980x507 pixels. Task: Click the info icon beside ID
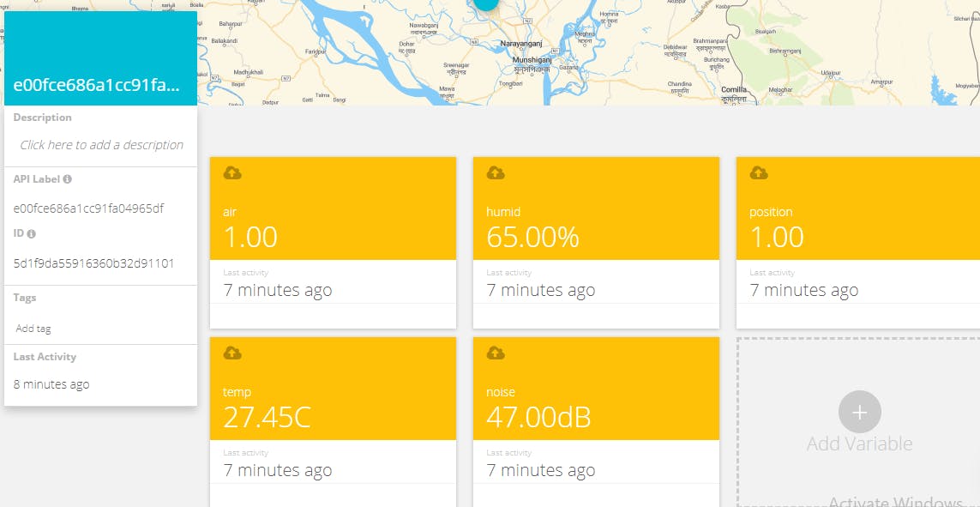pos(31,234)
